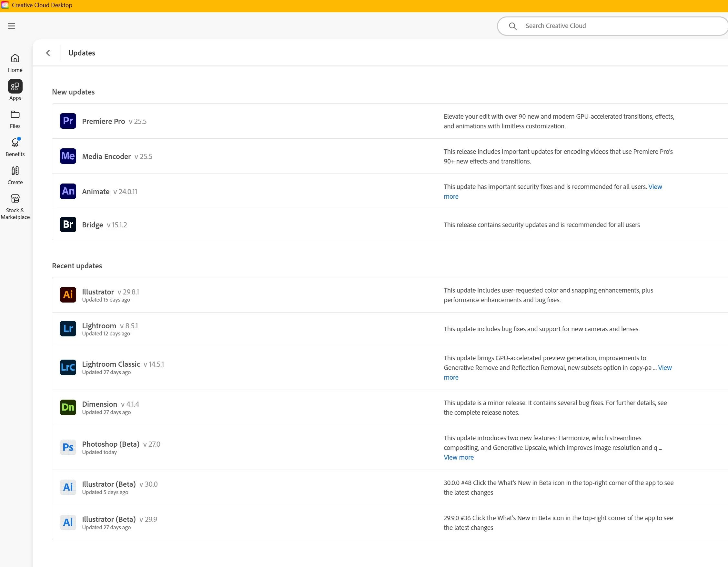This screenshot has width=728, height=567.
Task: Click the Premiere Pro app icon
Action: 68,121
